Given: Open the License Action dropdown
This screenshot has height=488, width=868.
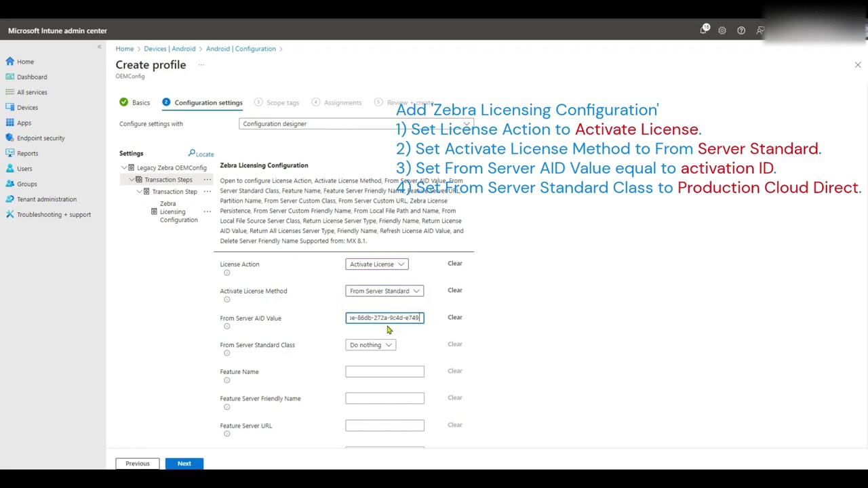Looking at the screenshot, I should click(377, 264).
